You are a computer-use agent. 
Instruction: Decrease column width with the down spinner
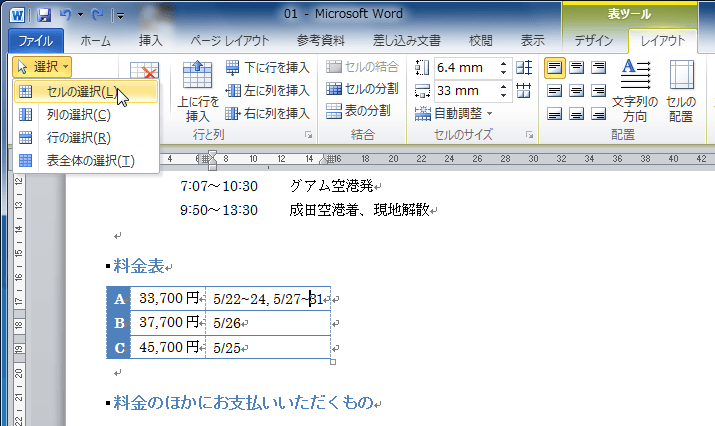pyautogui.click(x=503, y=95)
